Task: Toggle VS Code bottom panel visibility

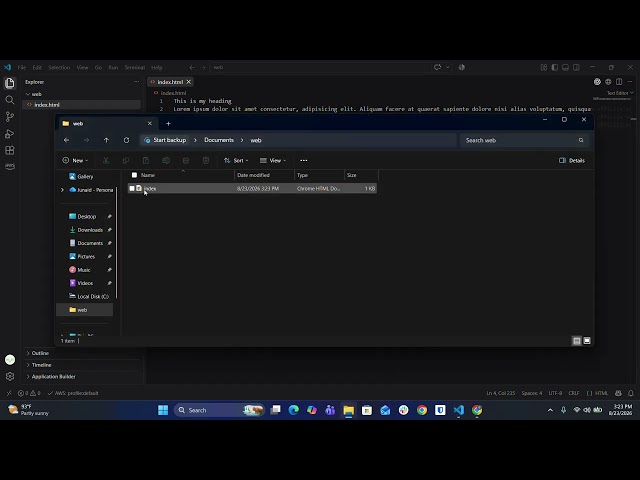Action: point(565,67)
